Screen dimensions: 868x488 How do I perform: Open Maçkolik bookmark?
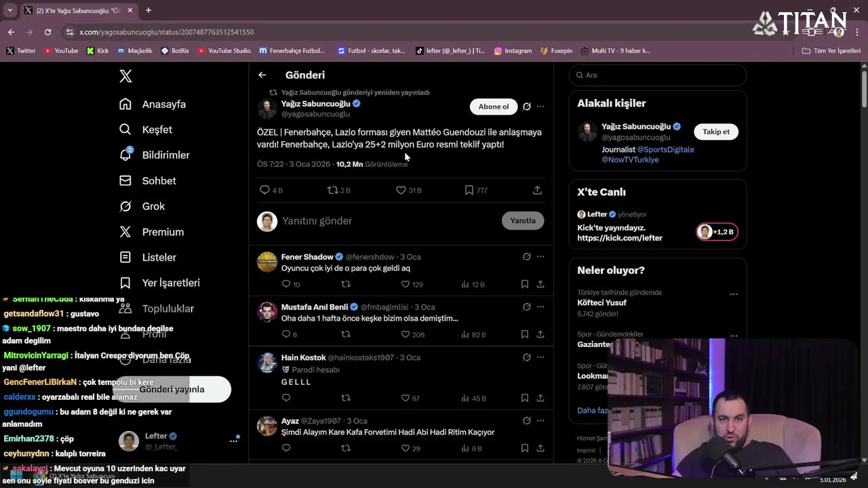(134, 51)
